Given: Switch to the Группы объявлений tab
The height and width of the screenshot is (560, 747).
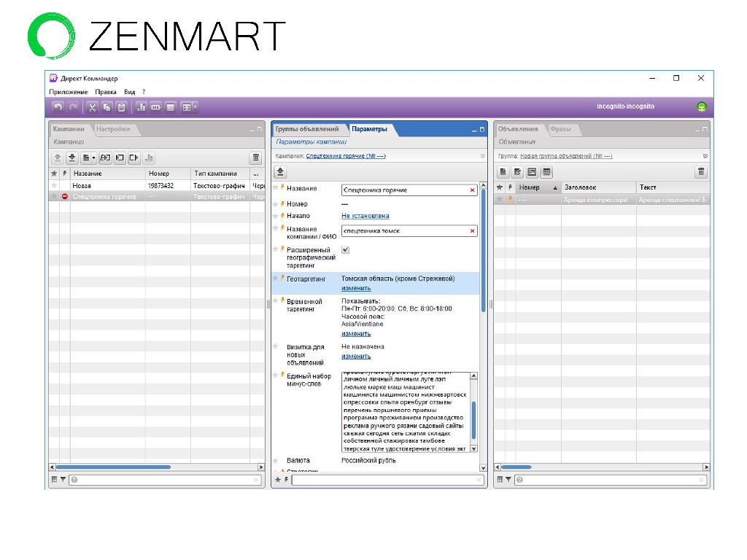Looking at the screenshot, I should tap(307, 128).
